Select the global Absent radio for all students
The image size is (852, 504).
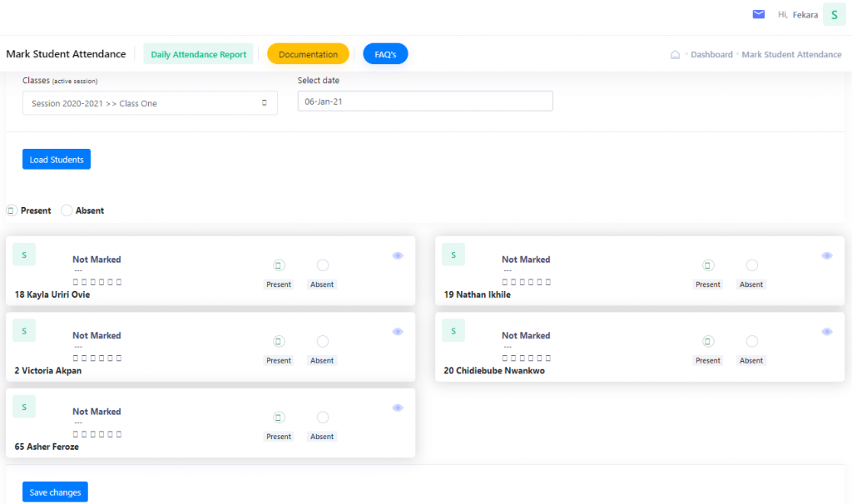coord(67,210)
